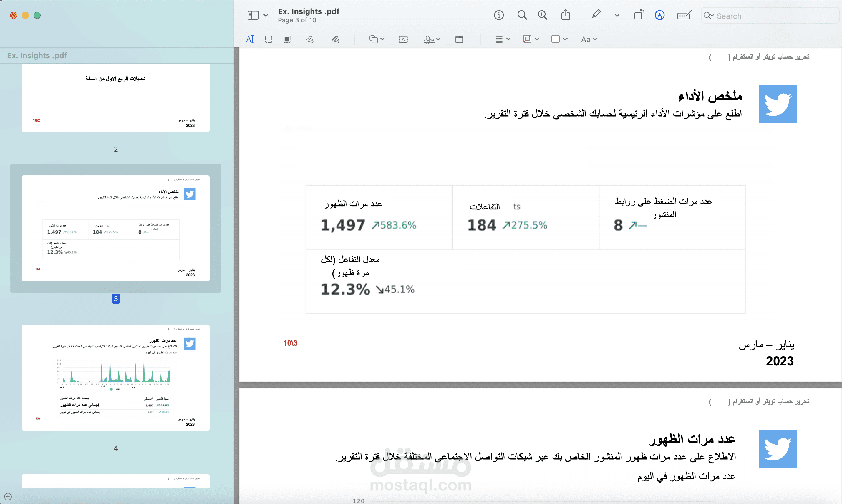
Task: Zoom in on the document
Action: pos(542,15)
